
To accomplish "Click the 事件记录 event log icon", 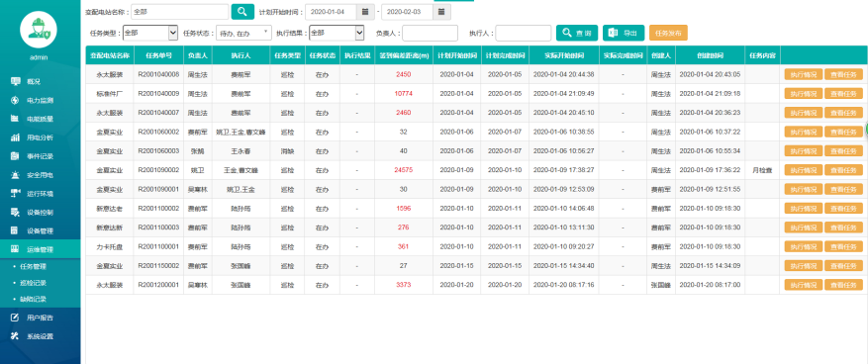I will (16, 156).
